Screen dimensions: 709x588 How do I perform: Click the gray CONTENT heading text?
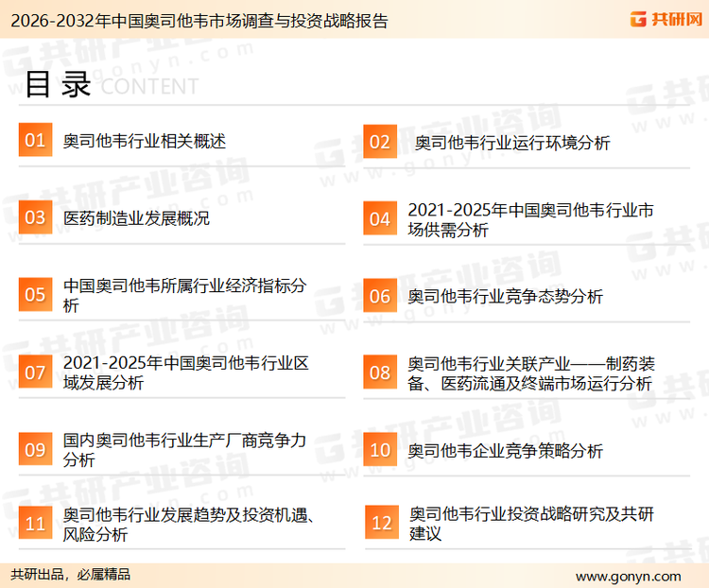point(149,86)
